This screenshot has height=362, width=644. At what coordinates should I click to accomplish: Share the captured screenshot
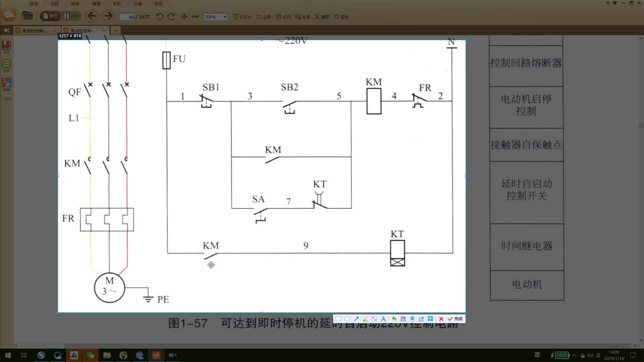421,319
